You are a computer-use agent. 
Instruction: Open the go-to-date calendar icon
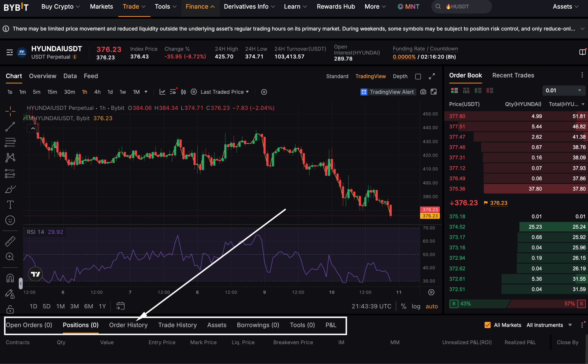[x=120, y=306]
